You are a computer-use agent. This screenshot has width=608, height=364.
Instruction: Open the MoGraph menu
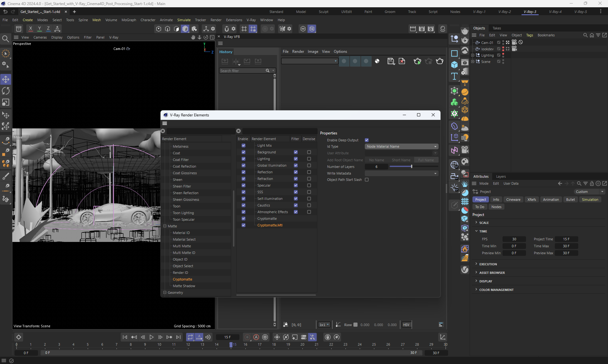coord(129,20)
